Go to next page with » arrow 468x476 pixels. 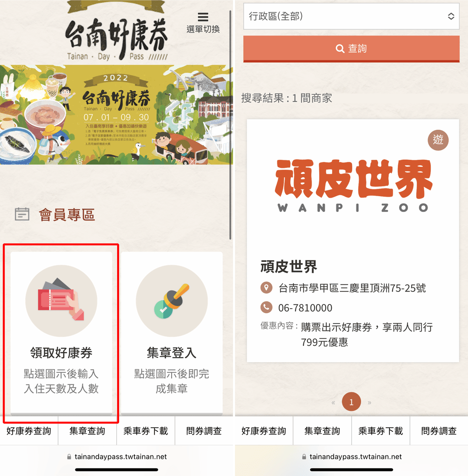coord(369,403)
